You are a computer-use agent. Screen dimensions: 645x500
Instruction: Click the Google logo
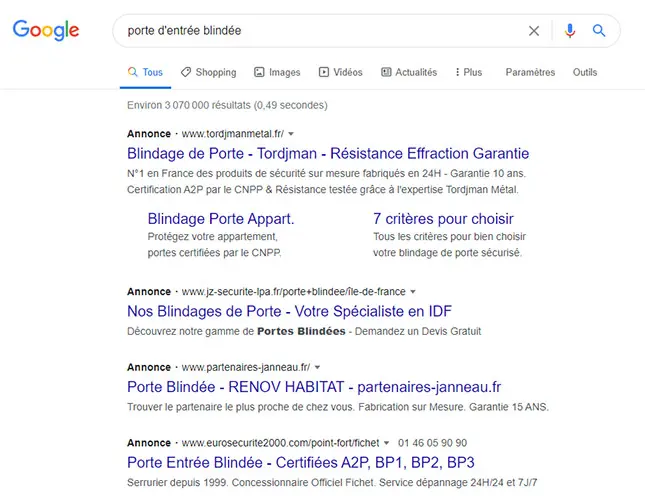point(46,30)
